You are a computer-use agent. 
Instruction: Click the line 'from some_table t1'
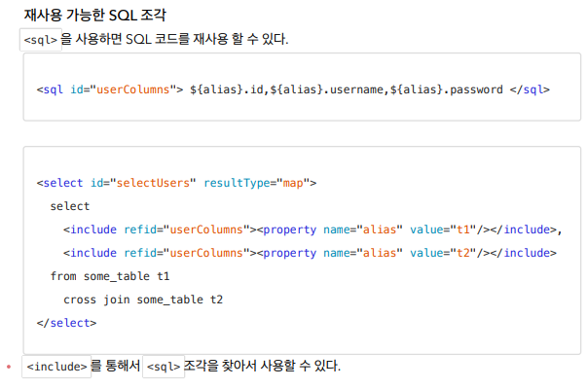tap(110, 276)
